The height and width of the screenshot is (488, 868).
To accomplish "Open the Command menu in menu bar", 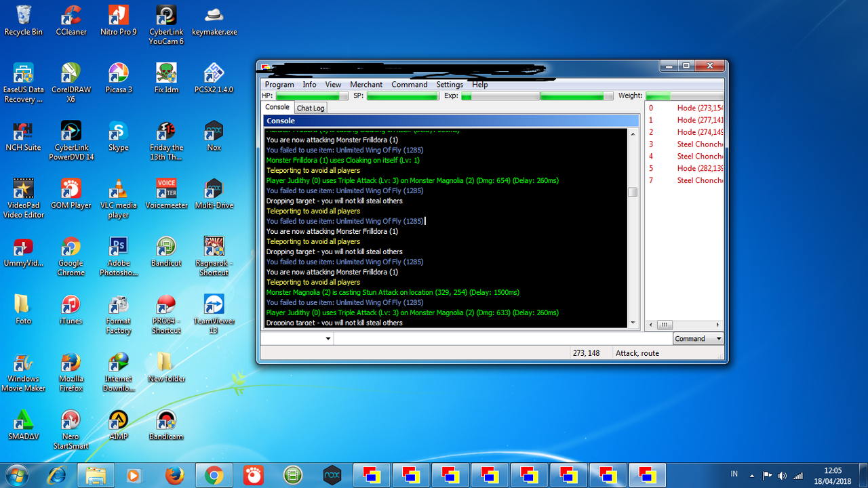I will tap(409, 85).
